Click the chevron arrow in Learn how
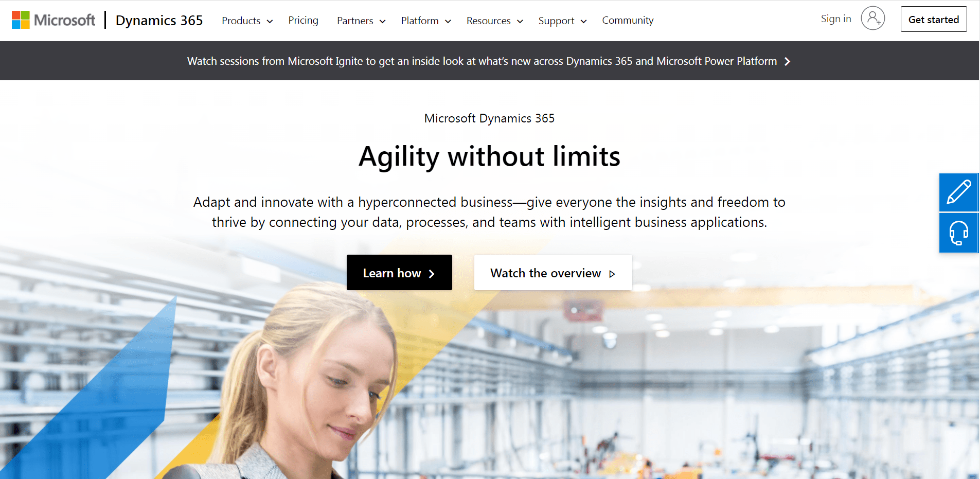Screen dimensions: 980x479 [432, 274]
